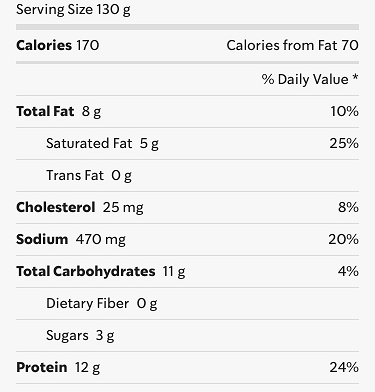Click the 10% Total Fat daily value
Screen dimensions: 375x392
pos(345,111)
